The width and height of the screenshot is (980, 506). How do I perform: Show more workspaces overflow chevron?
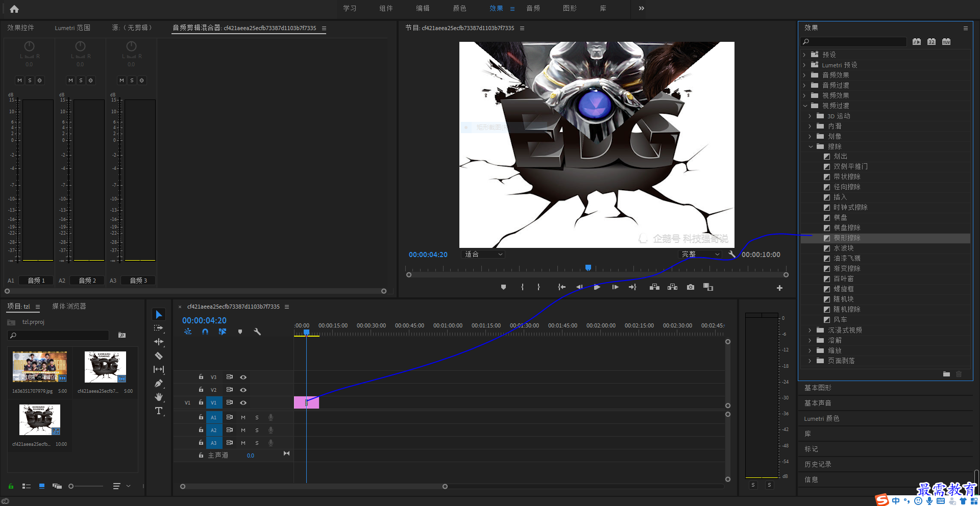tap(642, 8)
